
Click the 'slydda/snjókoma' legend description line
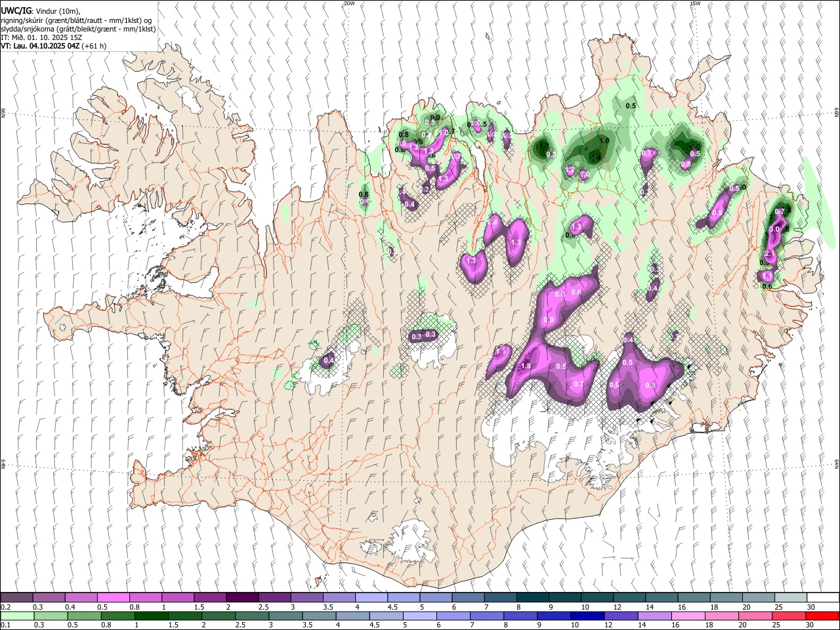point(79,29)
